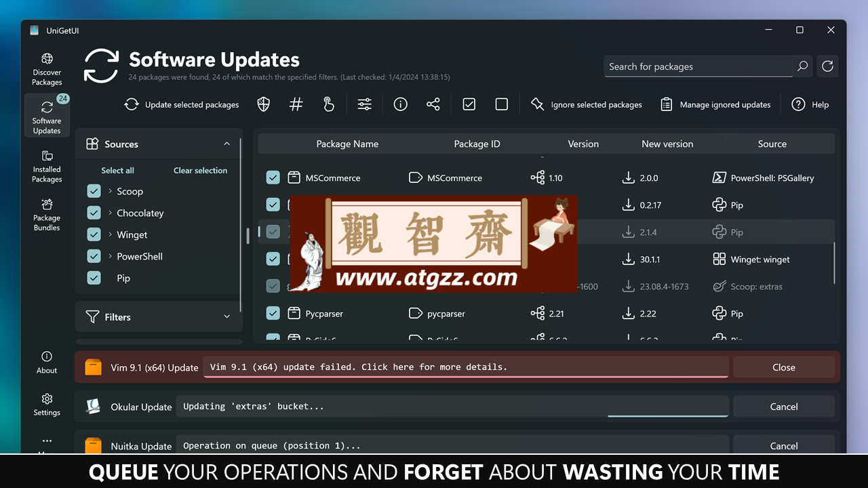
Task: Collapse the Sources panel with its chevron
Action: (226, 144)
